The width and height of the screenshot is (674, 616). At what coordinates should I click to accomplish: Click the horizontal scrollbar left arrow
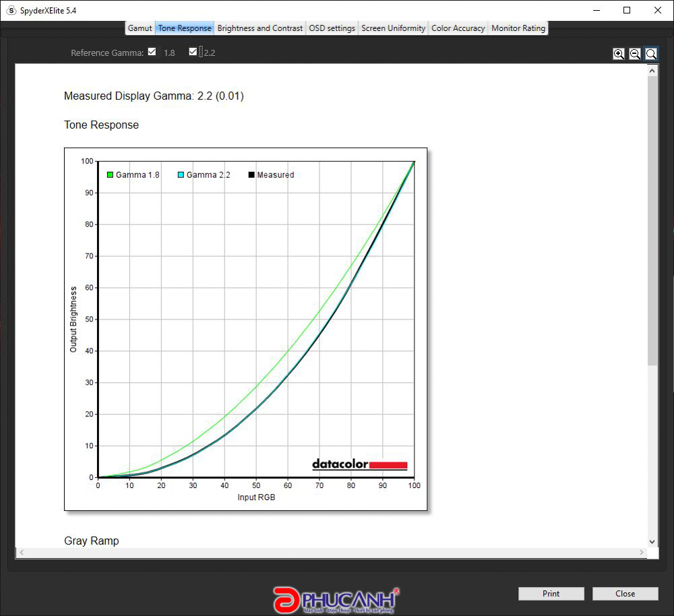click(21, 553)
